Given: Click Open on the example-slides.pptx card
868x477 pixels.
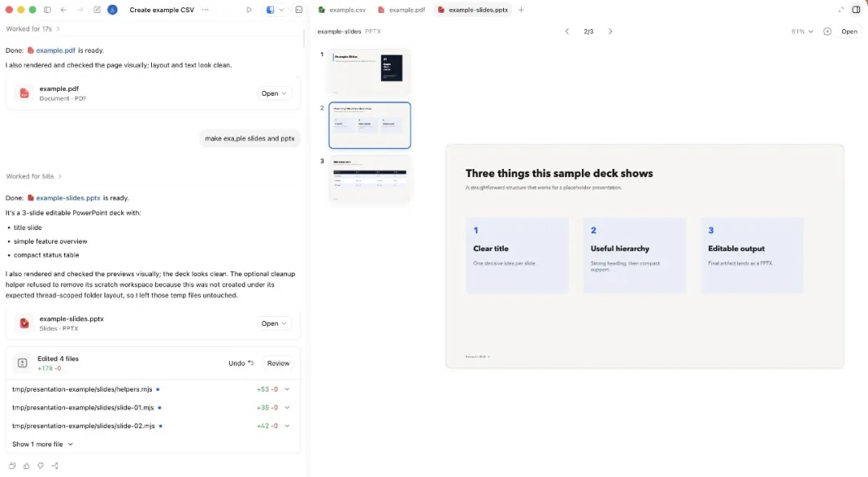Looking at the screenshot, I should pyautogui.click(x=274, y=323).
